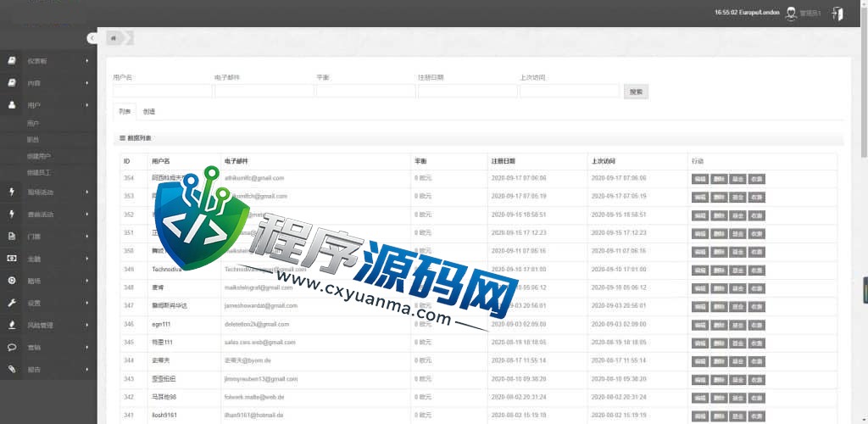Click 编辑 edit button for user 342
The height and width of the screenshot is (424, 868).
click(700, 398)
